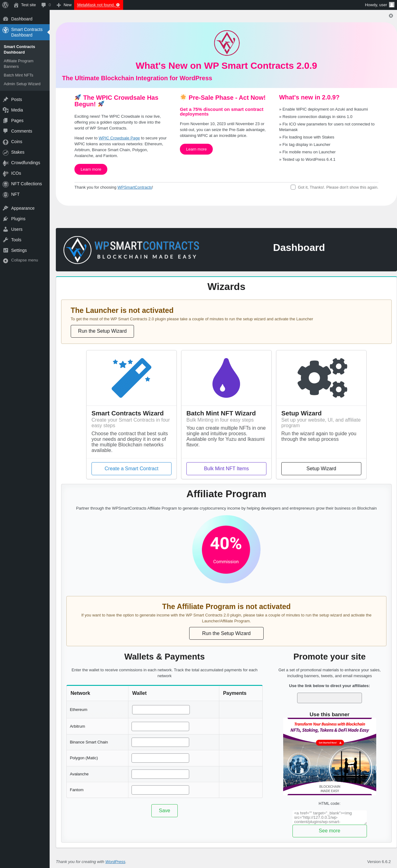The height and width of the screenshot is (868, 397).
Task: Click the Users icon in sidebar
Action: click(x=5, y=229)
